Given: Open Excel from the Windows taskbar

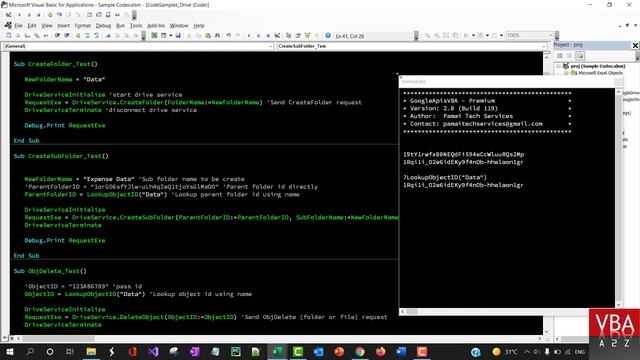Looking at the screenshot, I should click(x=278, y=351).
